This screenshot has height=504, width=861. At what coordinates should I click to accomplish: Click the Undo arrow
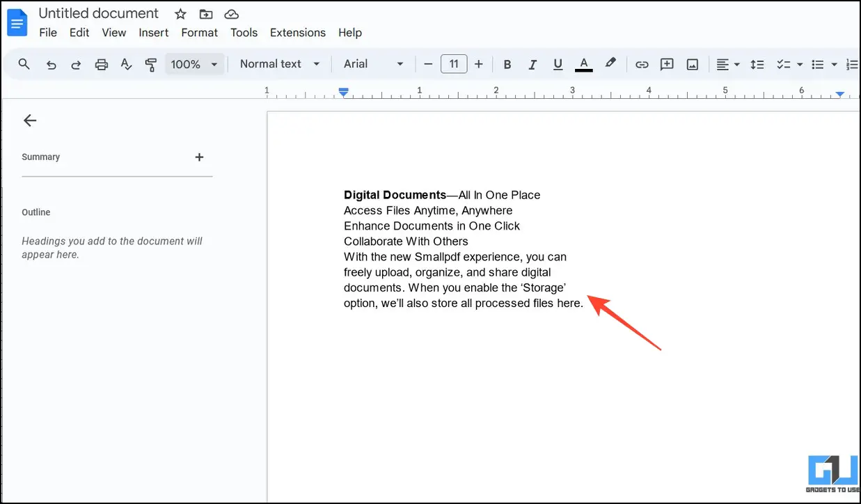(x=51, y=64)
